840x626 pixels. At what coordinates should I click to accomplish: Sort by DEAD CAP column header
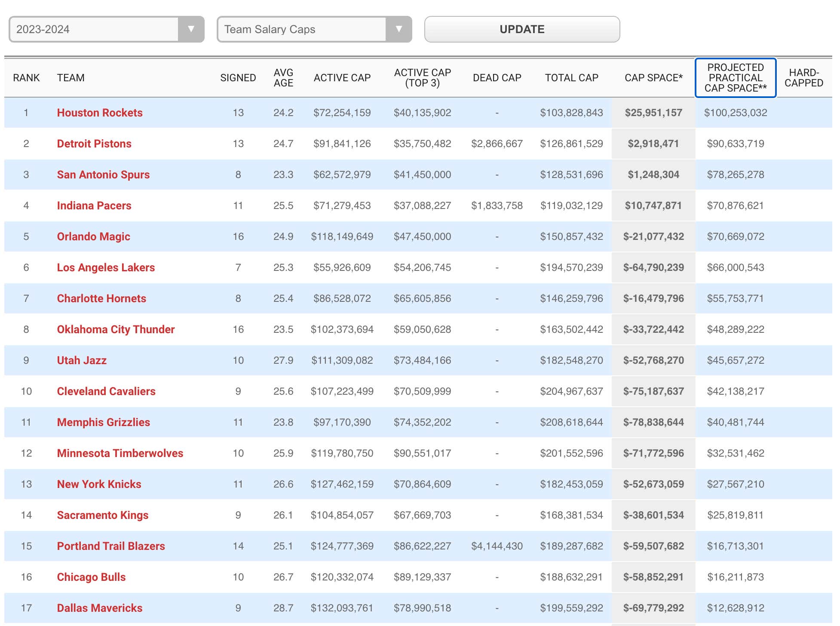[497, 78]
